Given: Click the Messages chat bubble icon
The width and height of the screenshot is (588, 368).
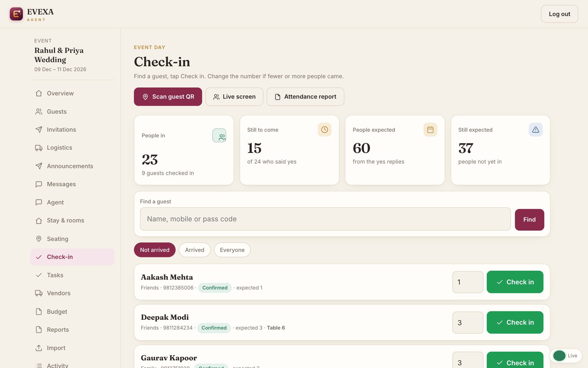Looking at the screenshot, I should pyautogui.click(x=39, y=184).
